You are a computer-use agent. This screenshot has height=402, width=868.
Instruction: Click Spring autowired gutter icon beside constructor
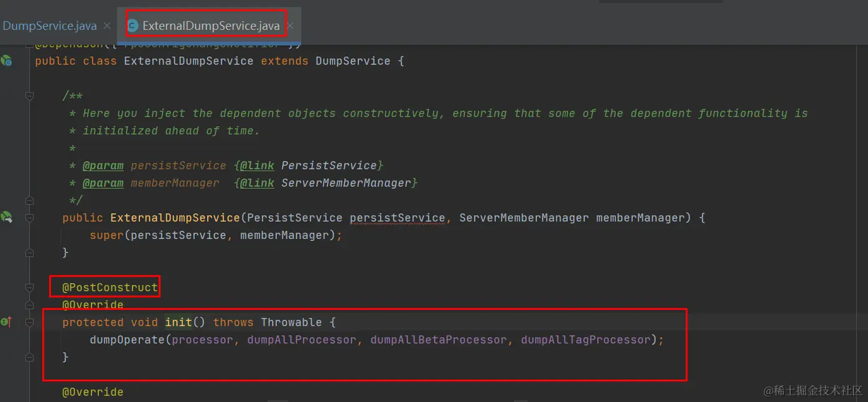6,217
